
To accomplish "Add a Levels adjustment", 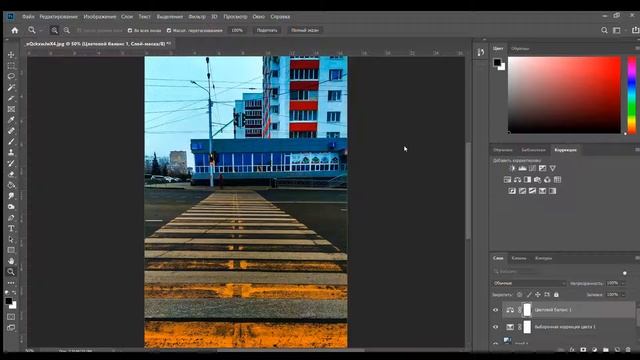I will (522, 168).
